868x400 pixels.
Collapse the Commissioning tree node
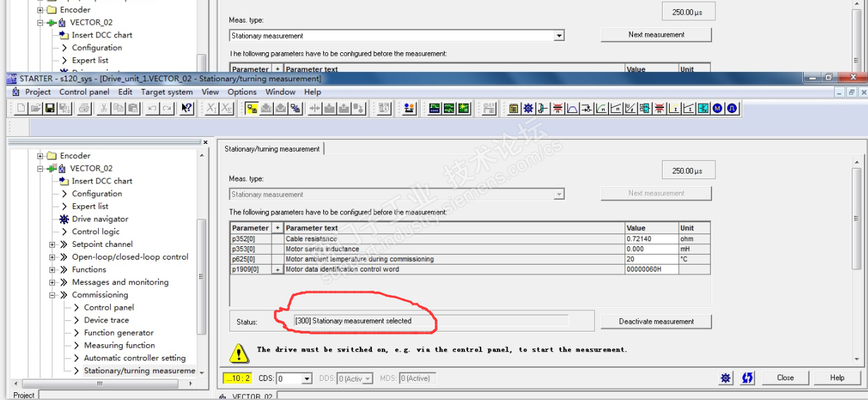(x=53, y=296)
